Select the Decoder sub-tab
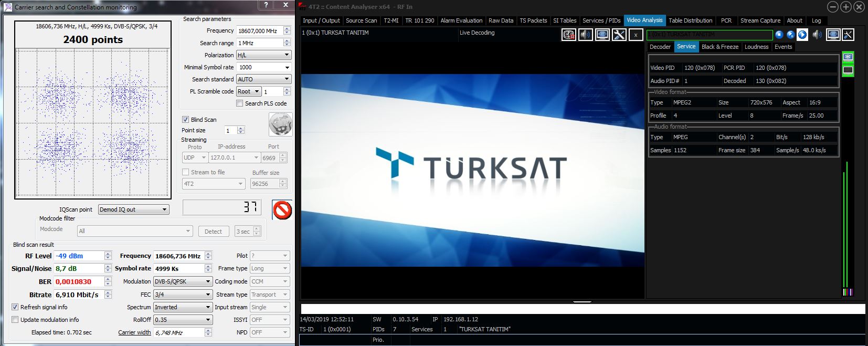Viewport: 868px width, 346px height. tap(660, 47)
